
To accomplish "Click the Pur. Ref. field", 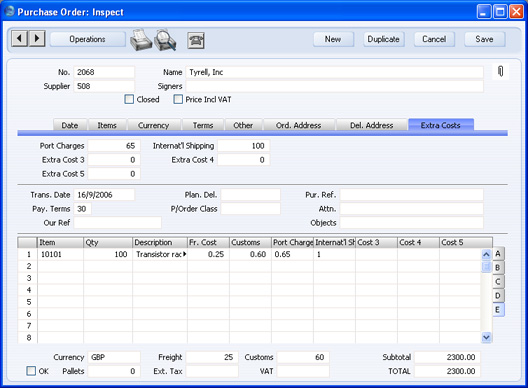I will (411, 195).
